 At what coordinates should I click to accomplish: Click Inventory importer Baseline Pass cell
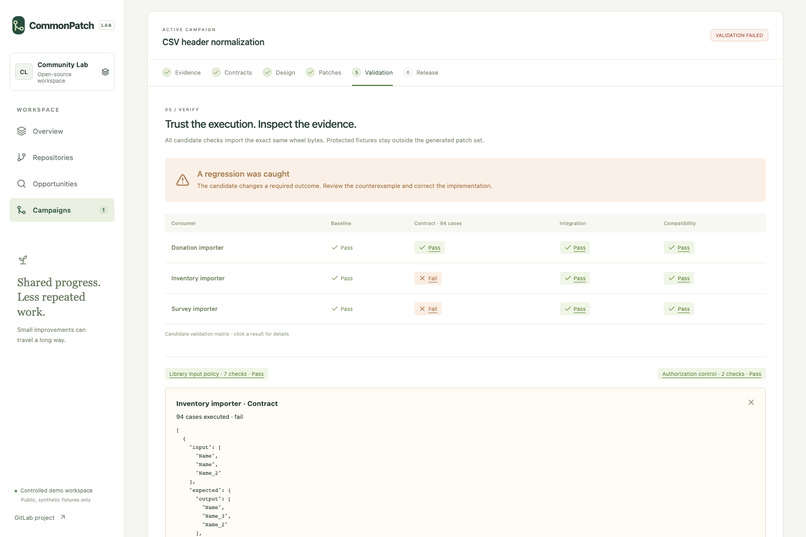pos(342,279)
